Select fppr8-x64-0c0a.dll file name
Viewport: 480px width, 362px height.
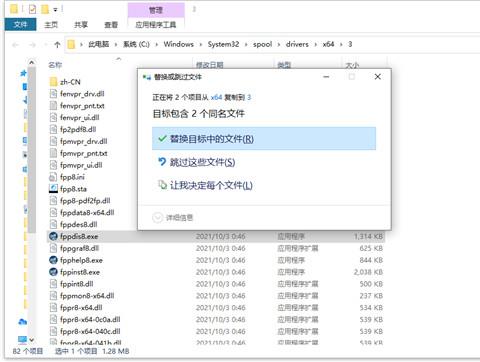[90, 319]
